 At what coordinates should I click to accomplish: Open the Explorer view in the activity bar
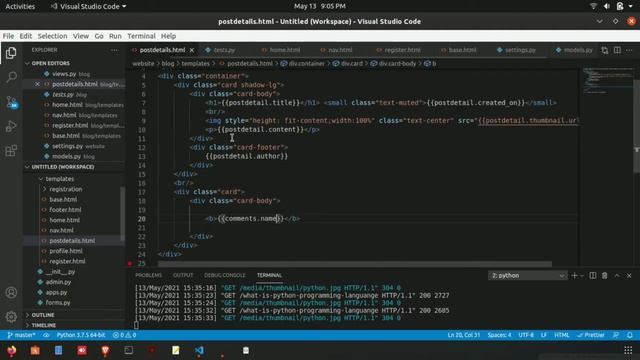[x=11, y=53]
